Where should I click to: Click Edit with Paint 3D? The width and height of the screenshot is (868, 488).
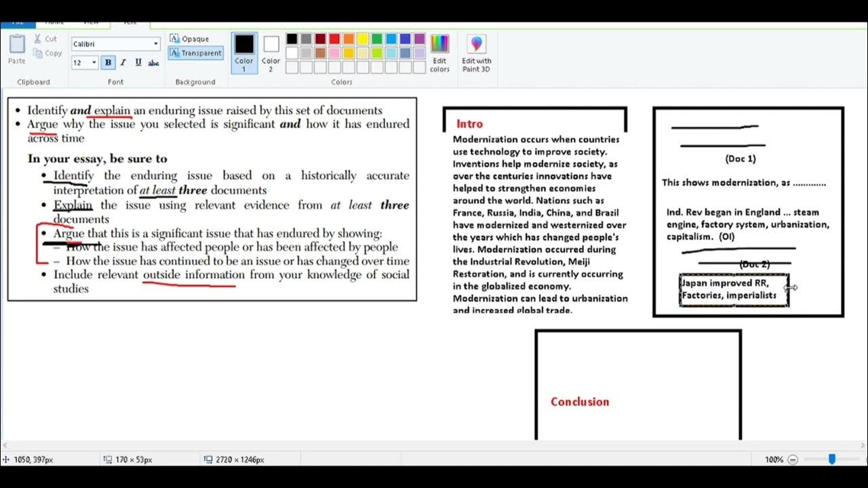click(x=477, y=53)
